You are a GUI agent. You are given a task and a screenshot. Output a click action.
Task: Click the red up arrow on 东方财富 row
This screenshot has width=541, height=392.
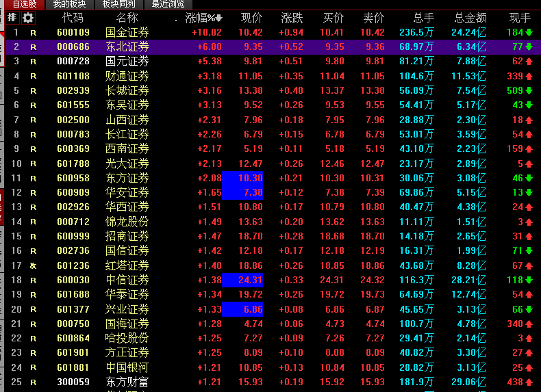coord(529,382)
